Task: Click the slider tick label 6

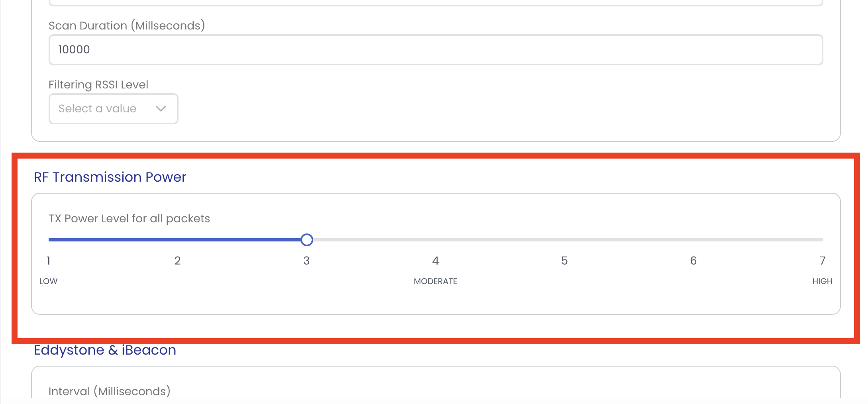Action: click(693, 261)
